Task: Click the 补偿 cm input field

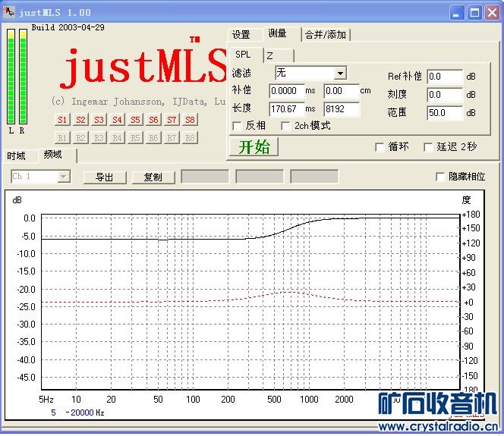Action: (x=342, y=91)
